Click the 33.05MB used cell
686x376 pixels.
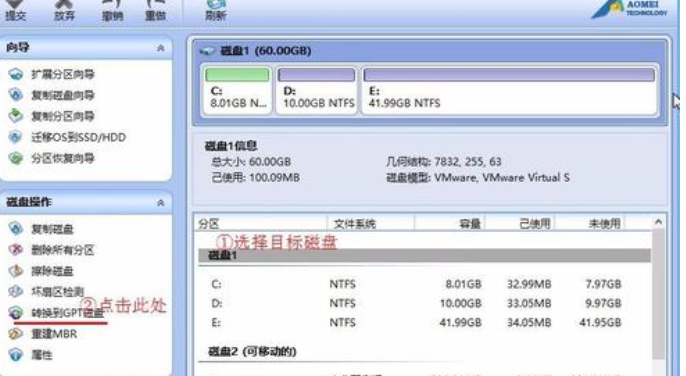[529, 303]
